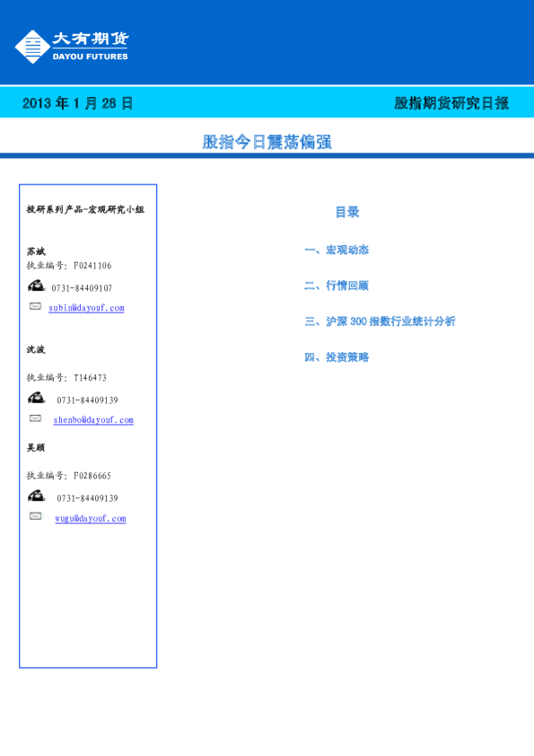Click the license number F0286665
Screen dimensions: 534x756
click(92, 476)
